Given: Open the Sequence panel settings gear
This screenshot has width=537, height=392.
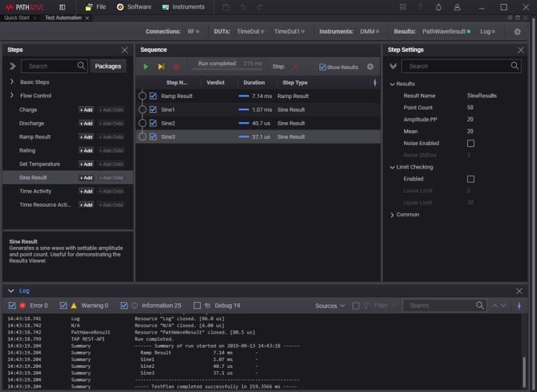Looking at the screenshot, I should click(x=371, y=67).
